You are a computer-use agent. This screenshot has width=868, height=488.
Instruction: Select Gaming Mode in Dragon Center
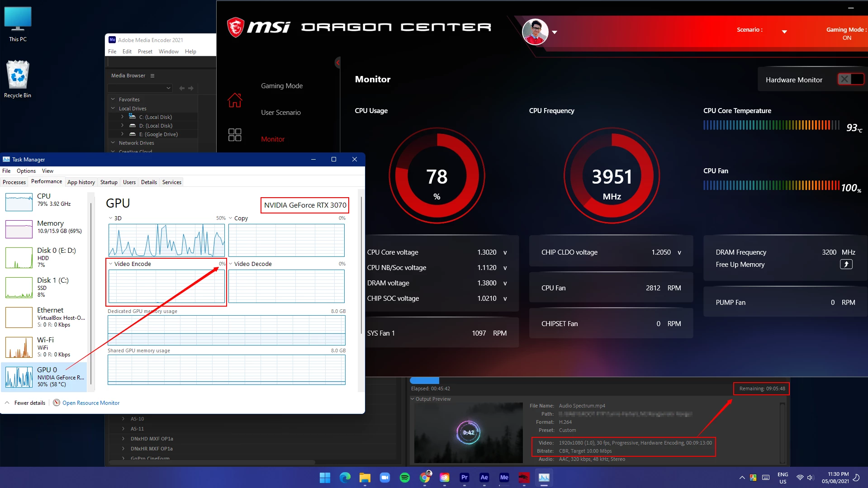(282, 86)
